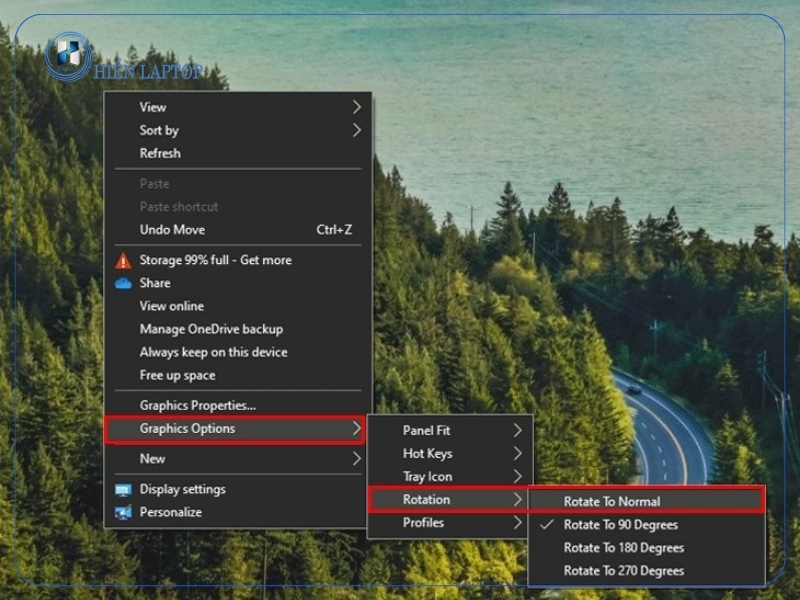
Task: Expand the Profiles submenu arrow
Action: point(517,522)
